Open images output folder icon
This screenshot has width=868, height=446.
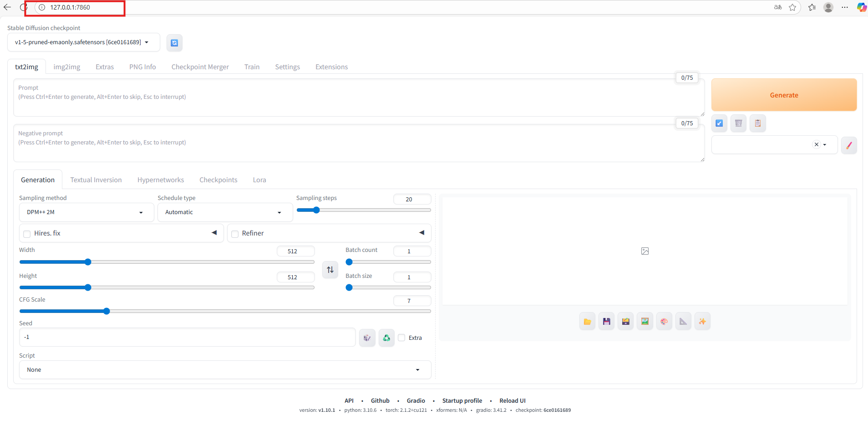pos(587,321)
